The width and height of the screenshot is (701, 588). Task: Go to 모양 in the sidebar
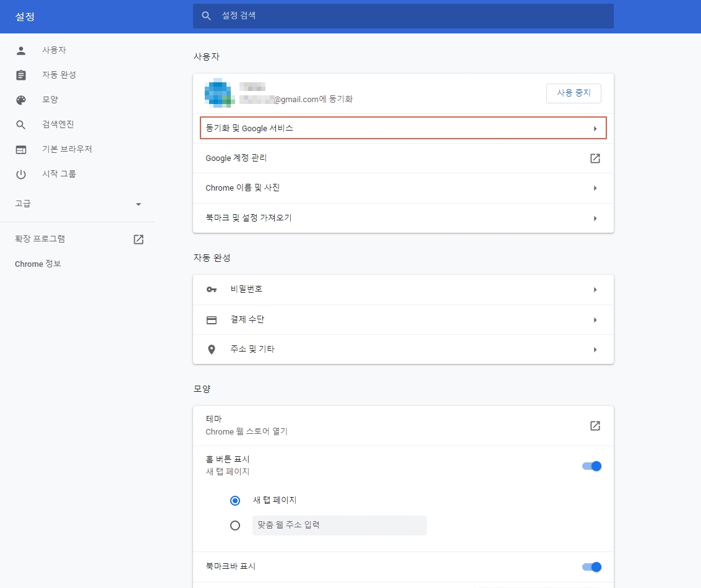(x=50, y=99)
